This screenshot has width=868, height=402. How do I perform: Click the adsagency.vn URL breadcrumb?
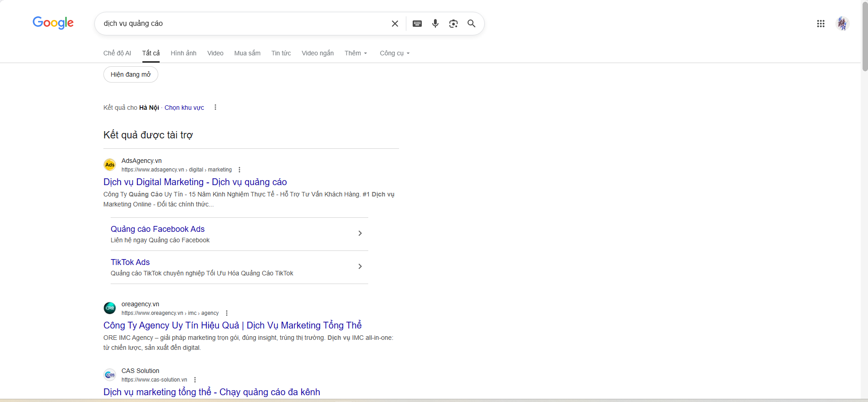coord(176,170)
